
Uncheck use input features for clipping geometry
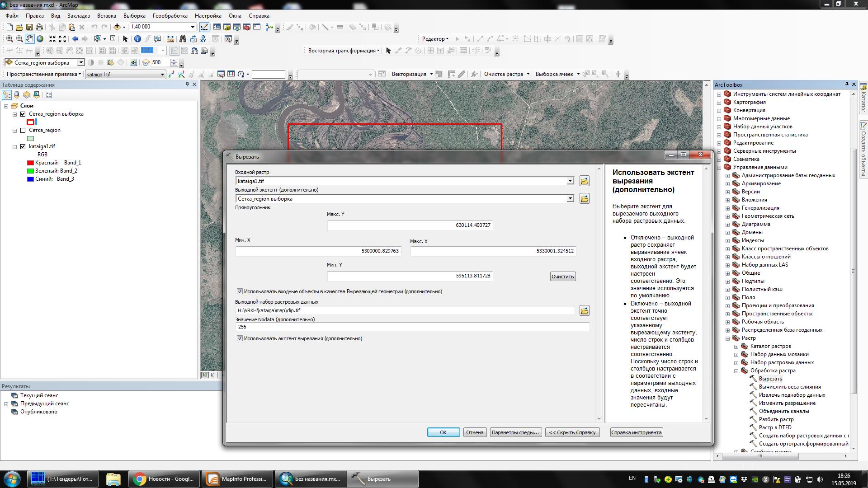(x=240, y=291)
